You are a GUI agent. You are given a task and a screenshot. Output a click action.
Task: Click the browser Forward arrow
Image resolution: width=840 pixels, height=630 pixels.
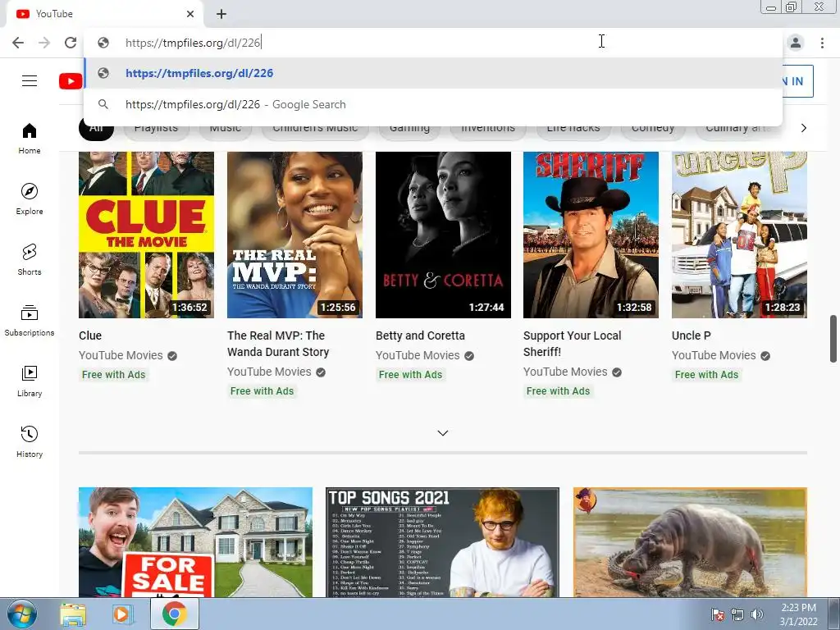pos(44,43)
